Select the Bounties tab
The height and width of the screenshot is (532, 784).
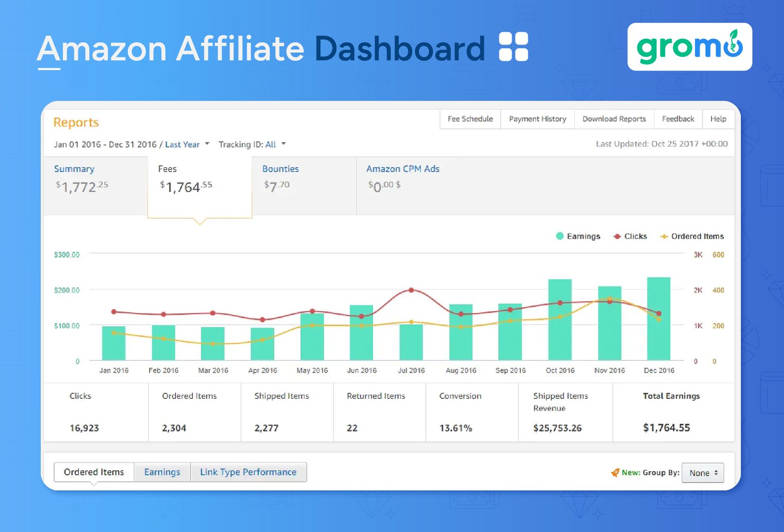(x=280, y=169)
